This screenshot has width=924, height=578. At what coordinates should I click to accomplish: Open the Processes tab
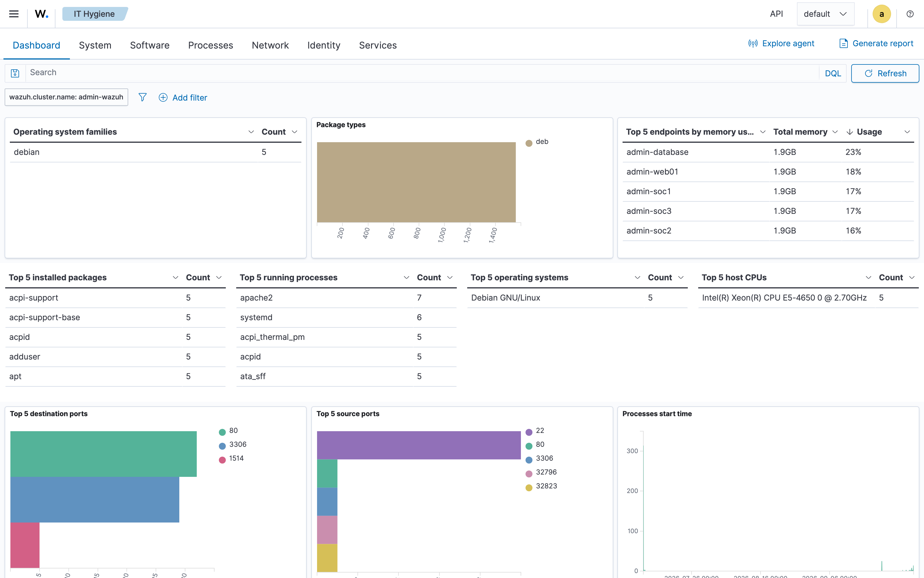210,45
